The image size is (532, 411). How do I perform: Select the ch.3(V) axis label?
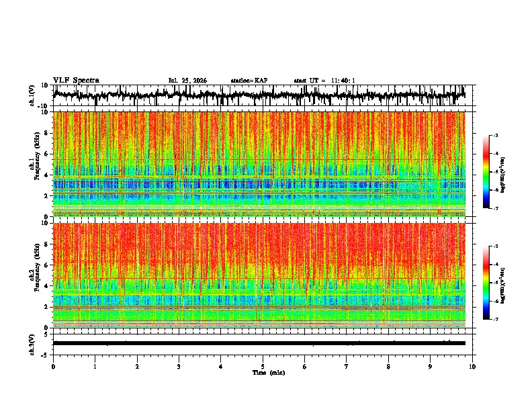click(32, 345)
